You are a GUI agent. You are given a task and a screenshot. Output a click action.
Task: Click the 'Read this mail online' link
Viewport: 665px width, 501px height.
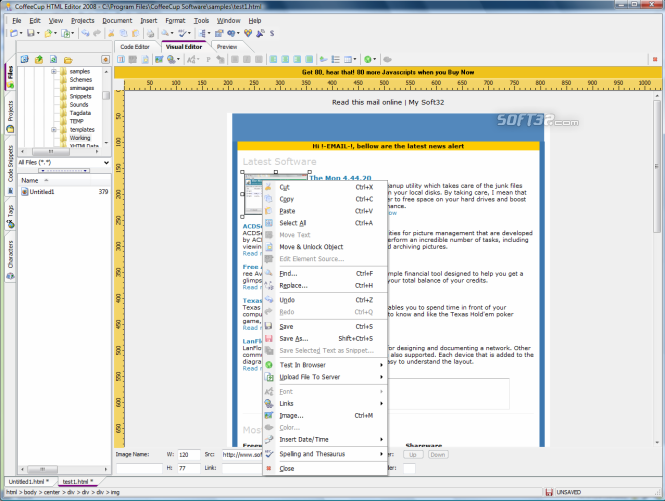click(x=367, y=102)
